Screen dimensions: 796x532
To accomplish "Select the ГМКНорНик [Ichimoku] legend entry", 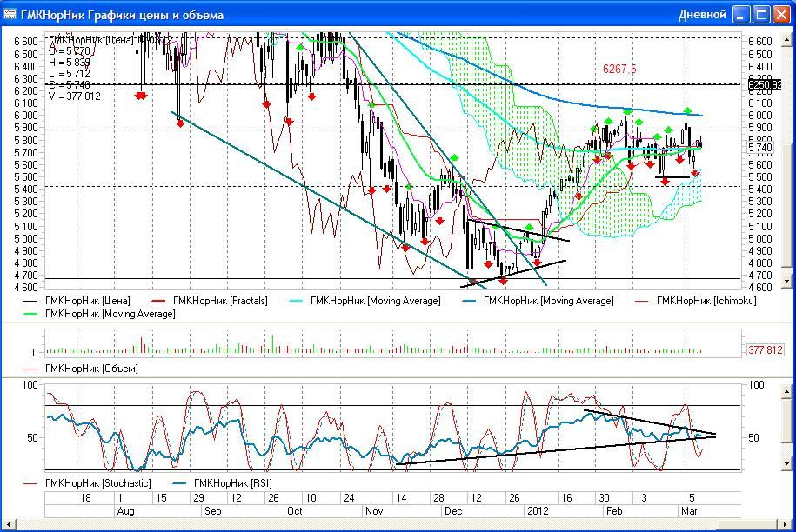I will pyautogui.click(x=696, y=301).
